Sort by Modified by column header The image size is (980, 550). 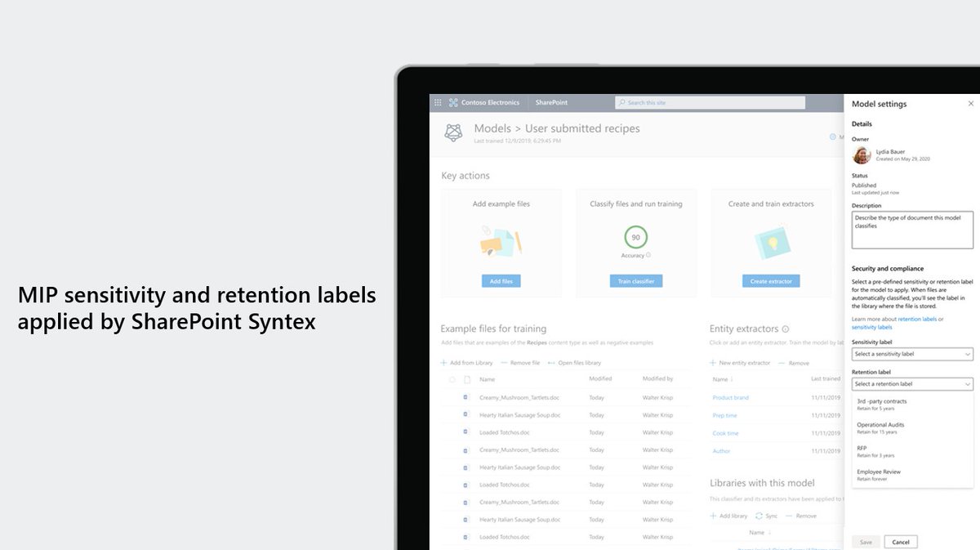(657, 379)
